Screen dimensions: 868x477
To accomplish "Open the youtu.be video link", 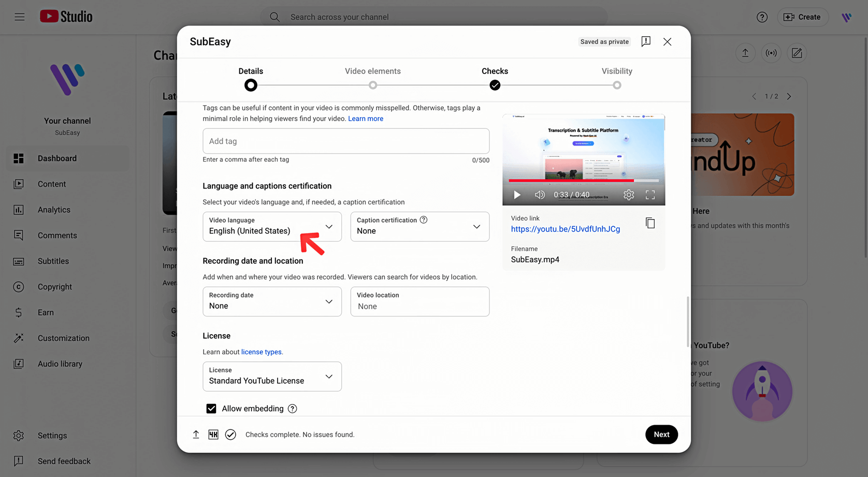I will pos(566,229).
